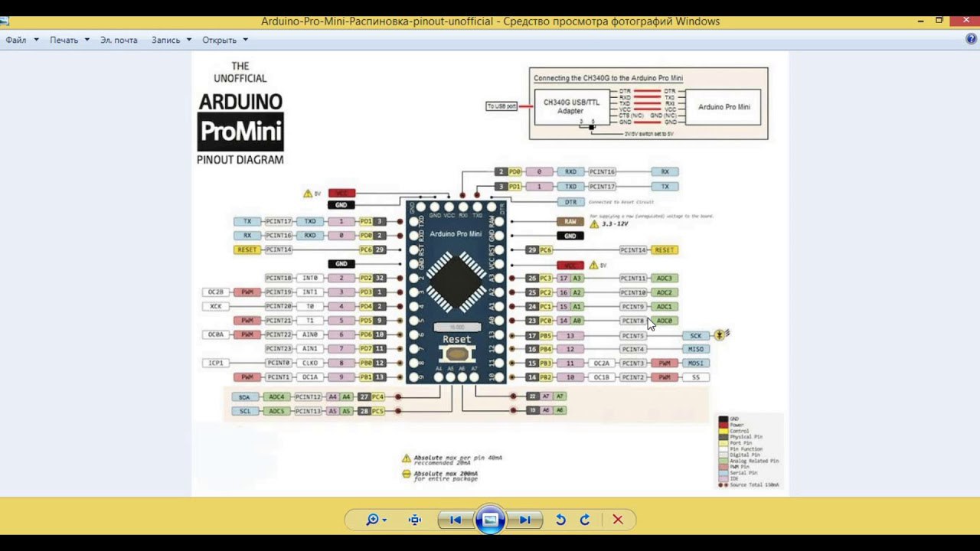Screen dimensions: 980x551
Task: Click the PCINT12 label
Action: point(309,397)
